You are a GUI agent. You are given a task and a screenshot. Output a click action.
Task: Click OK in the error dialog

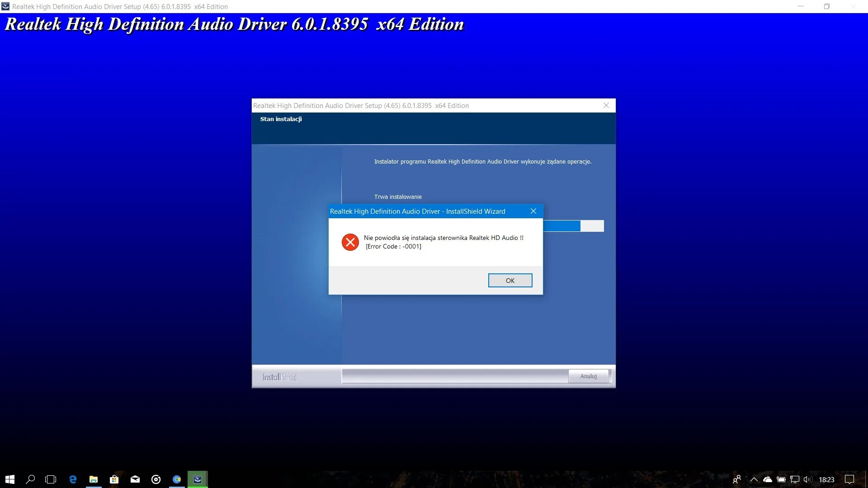pyautogui.click(x=510, y=281)
